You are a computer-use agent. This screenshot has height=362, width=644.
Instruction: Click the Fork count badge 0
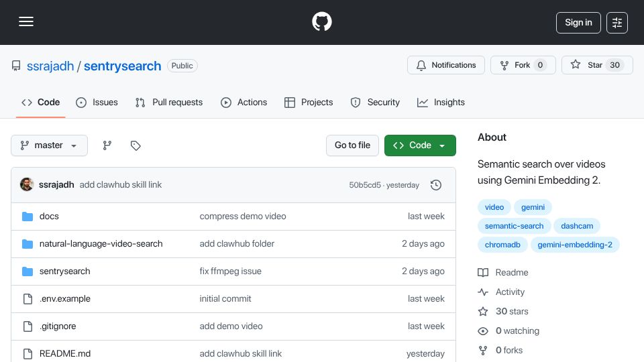tap(540, 65)
